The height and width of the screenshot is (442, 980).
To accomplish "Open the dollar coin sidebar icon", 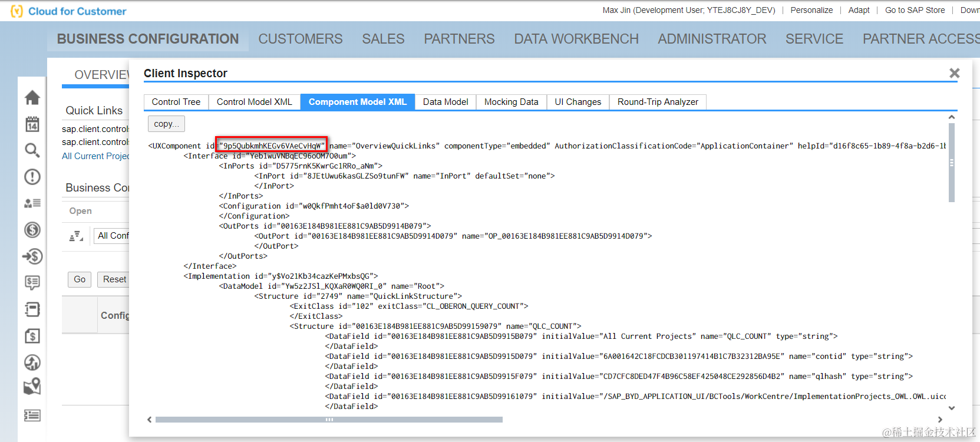I will pos(32,230).
